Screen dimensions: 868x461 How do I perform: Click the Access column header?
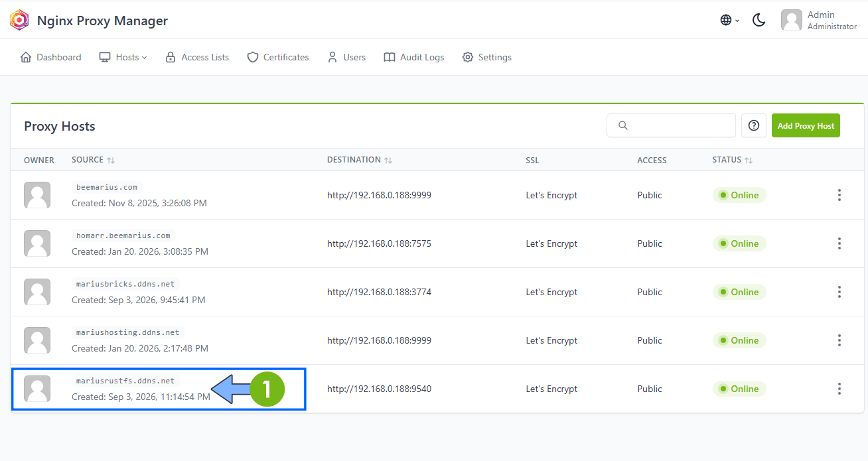point(652,160)
